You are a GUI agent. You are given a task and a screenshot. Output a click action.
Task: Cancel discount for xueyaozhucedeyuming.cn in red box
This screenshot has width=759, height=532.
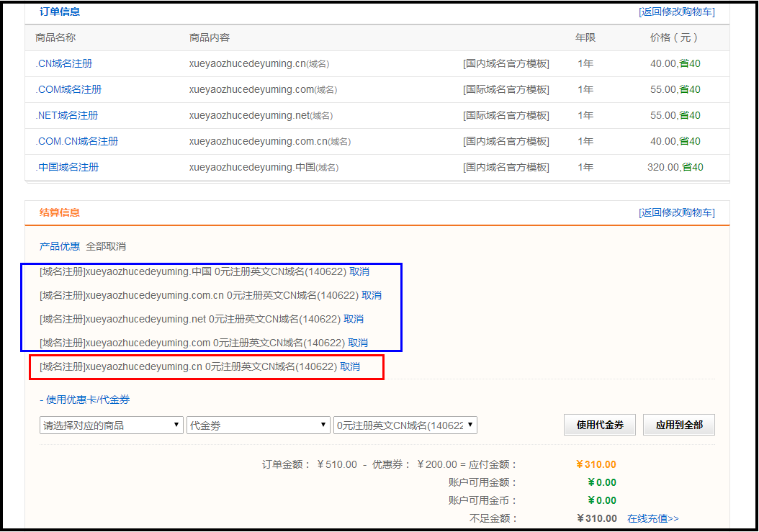[350, 366]
